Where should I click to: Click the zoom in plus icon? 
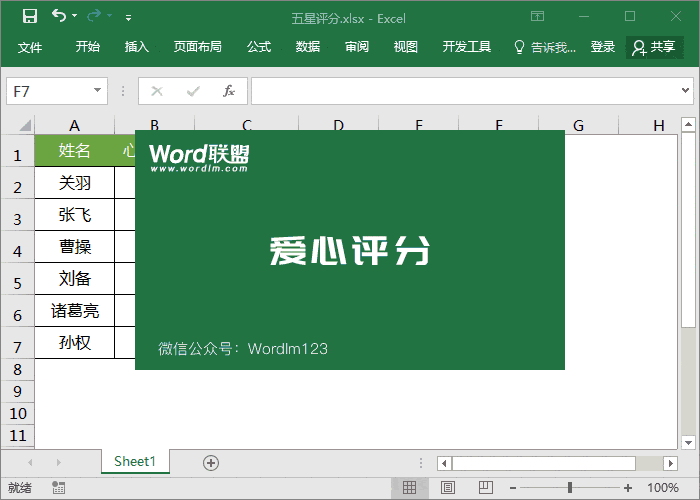(x=628, y=488)
